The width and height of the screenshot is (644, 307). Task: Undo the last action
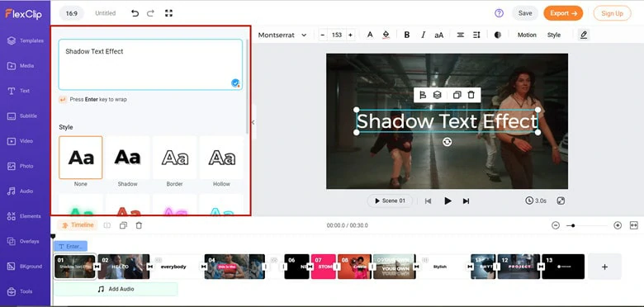click(135, 13)
